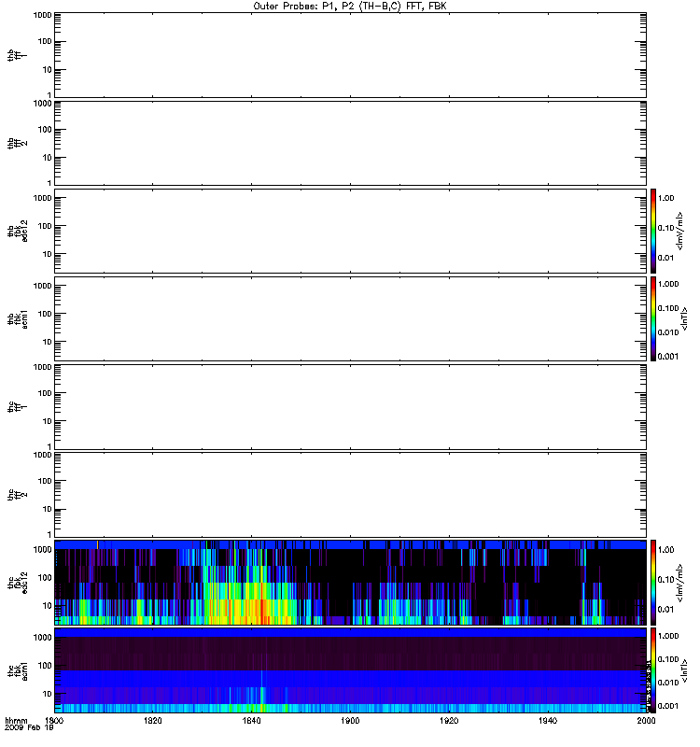Select the thc fbk scm1 nT color bar

[x=653, y=670]
